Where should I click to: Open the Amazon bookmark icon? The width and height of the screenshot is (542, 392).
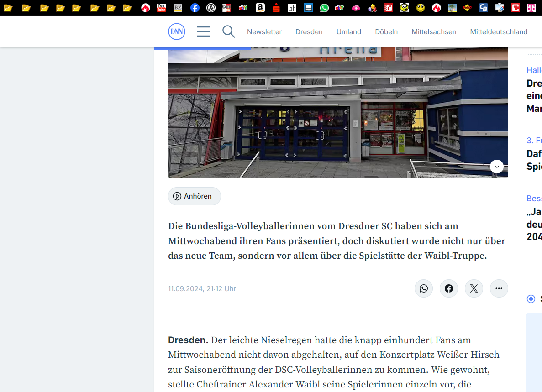point(260,8)
